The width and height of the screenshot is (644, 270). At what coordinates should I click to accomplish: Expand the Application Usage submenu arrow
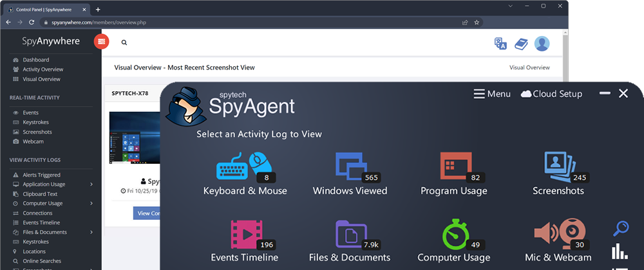pyautogui.click(x=91, y=184)
